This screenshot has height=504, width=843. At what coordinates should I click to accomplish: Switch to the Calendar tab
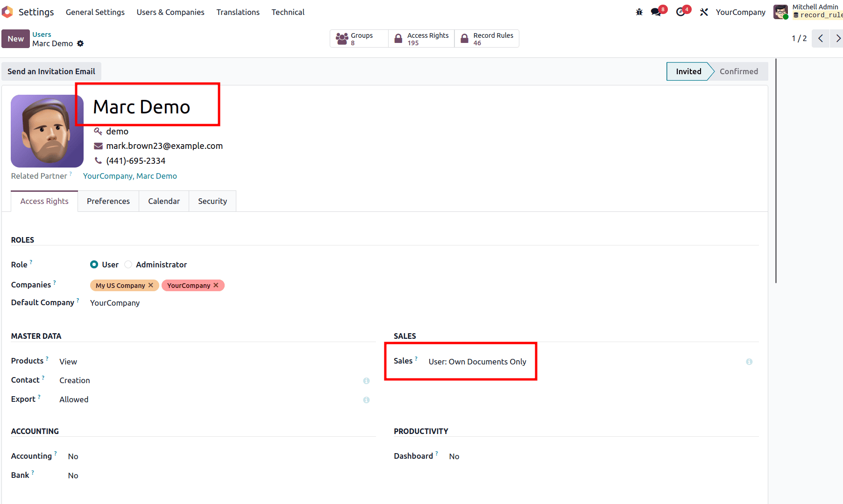pos(164,201)
